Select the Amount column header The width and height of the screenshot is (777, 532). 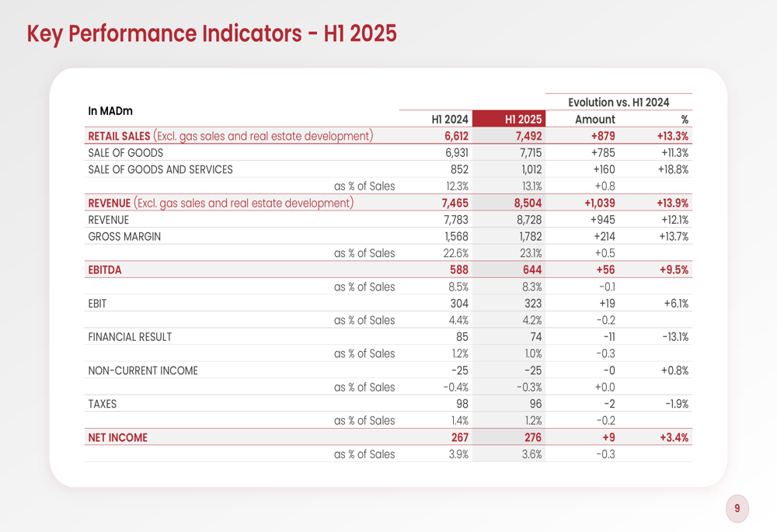pos(594,120)
